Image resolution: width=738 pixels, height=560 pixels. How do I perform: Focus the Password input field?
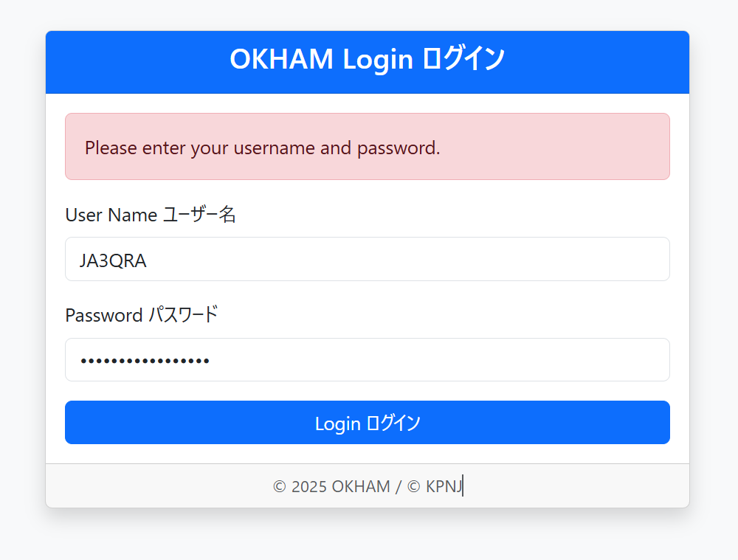pos(367,359)
